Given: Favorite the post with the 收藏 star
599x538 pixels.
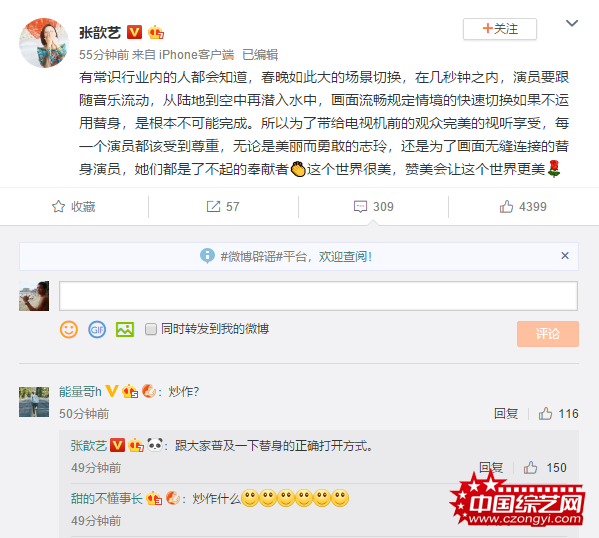Looking at the screenshot, I should pos(73,207).
